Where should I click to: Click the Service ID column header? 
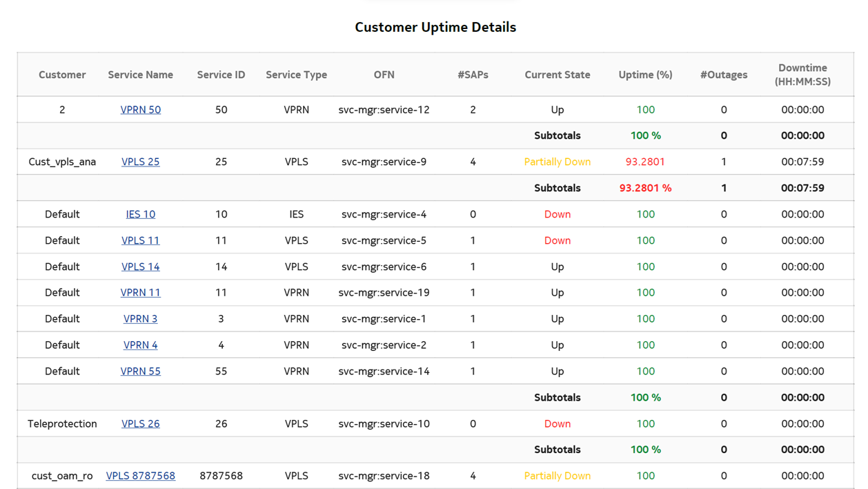221,75
